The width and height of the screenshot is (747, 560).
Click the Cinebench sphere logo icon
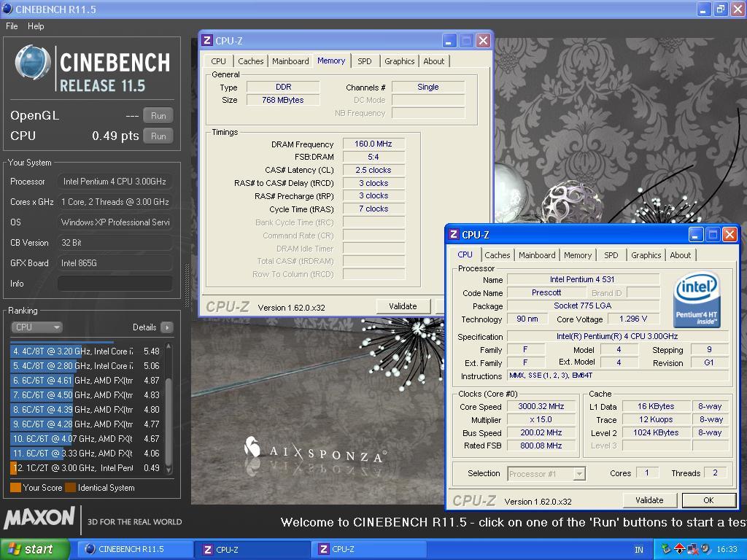point(32,63)
